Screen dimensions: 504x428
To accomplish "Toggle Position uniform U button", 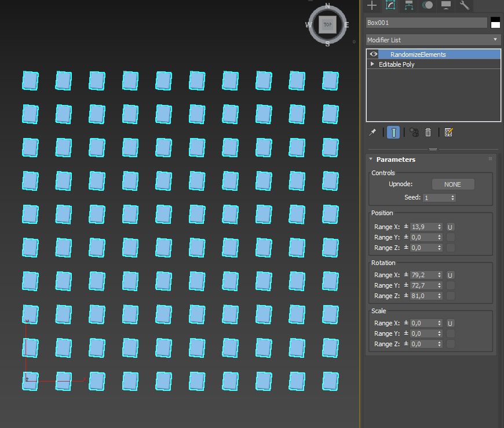I will [x=450, y=227].
